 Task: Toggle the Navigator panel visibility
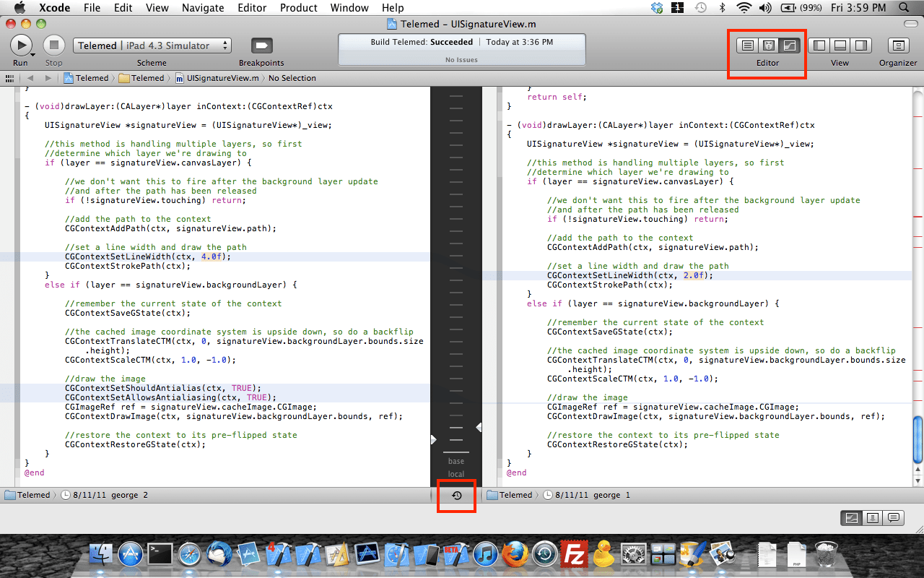tap(819, 45)
